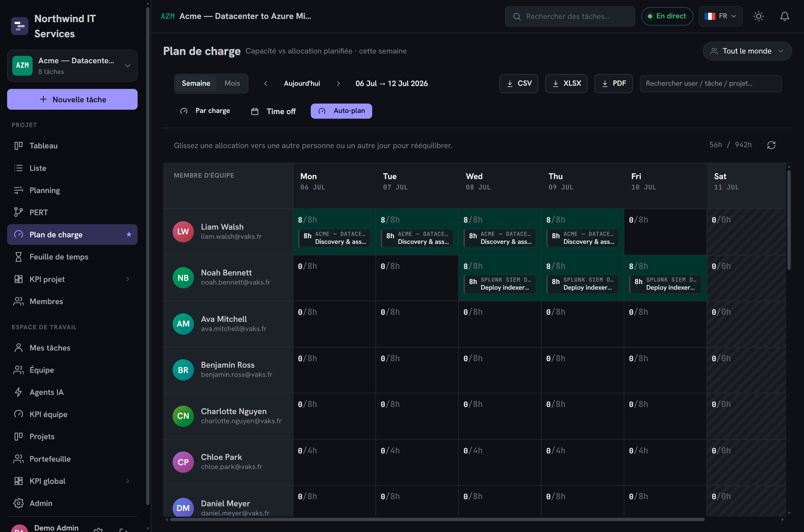Image resolution: width=804 pixels, height=532 pixels.
Task: Open the Tout le monde filter dropdown
Action: [747, 51]
